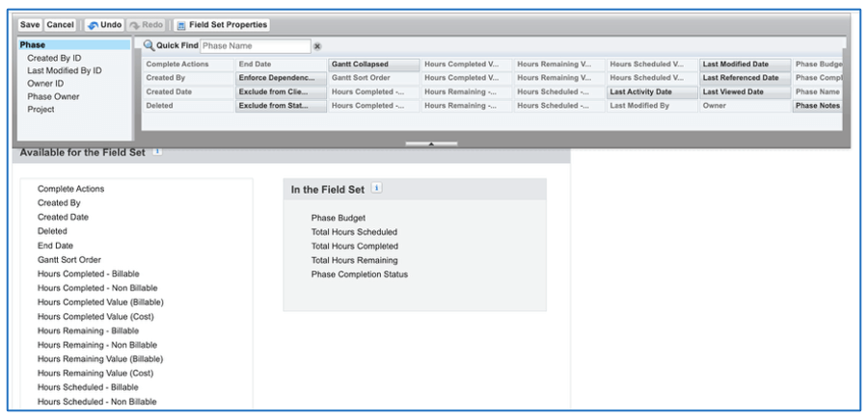This screenshot has height=420, width=868.
Task: Focus the Quick Find input field
Action: pyautogui.click(x=256, y=46)
